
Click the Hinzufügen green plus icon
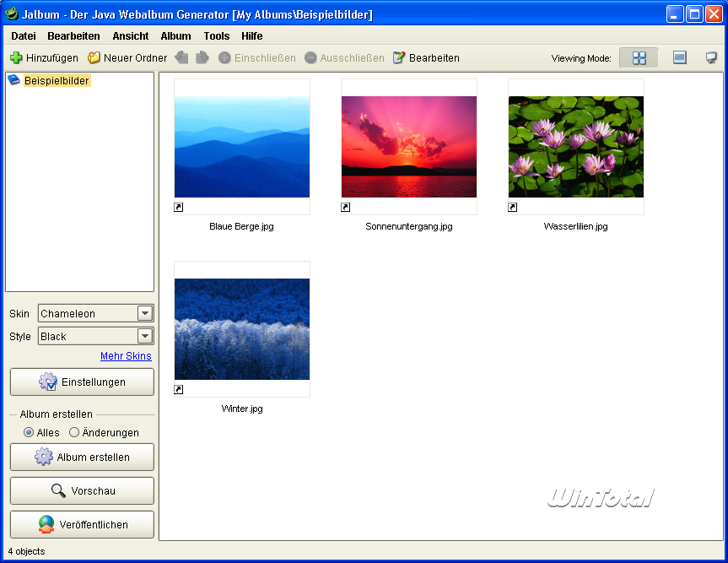[x=16, y=58]
